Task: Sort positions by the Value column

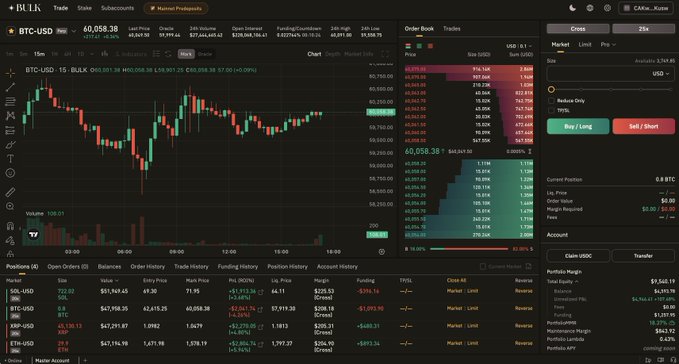Action: coord(110,280)
